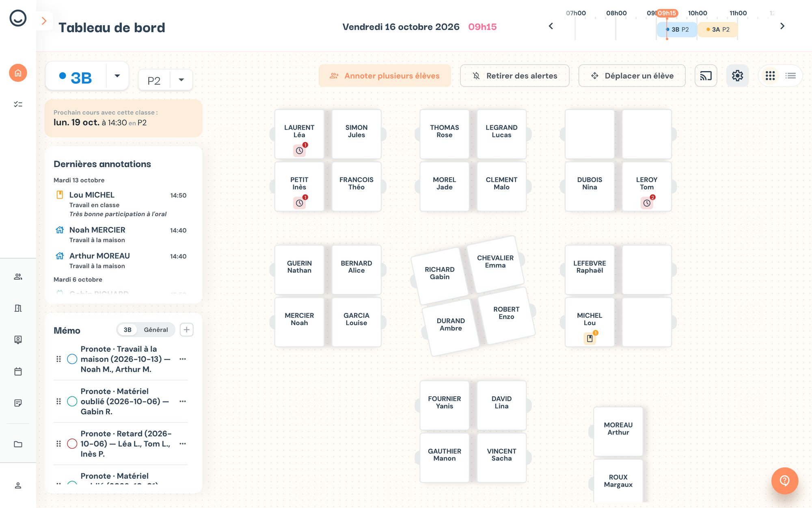Viewport: 812px width, 508px height.
Task: Check off the Travail à la maison memo
Action: click(x=72, y=359)
